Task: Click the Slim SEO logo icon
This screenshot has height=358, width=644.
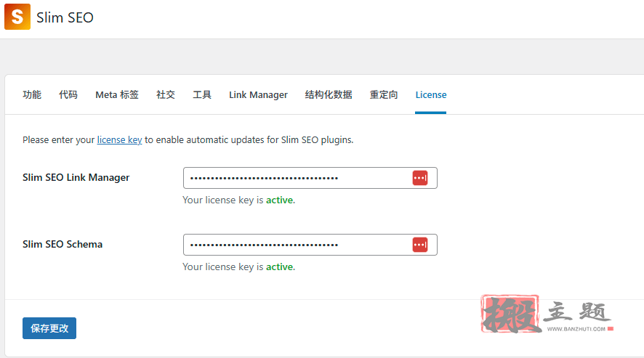Action: pos(17,17)
